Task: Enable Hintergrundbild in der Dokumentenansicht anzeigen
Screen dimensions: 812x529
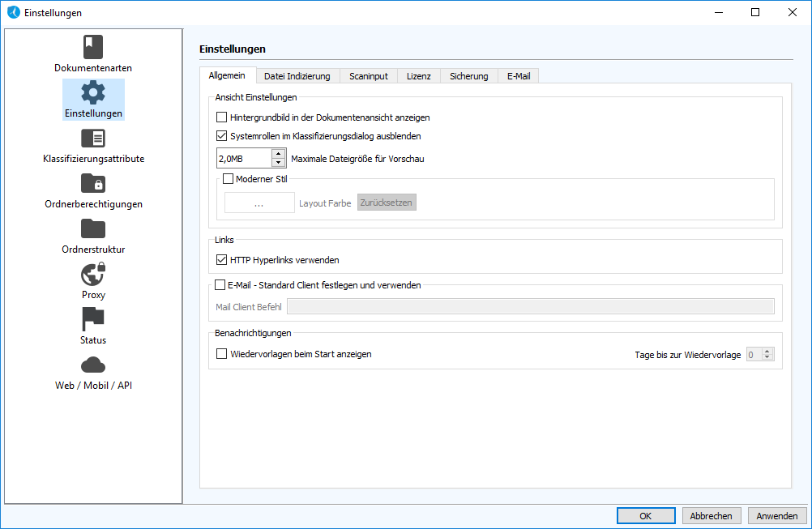Action: click(x=222, y=117)
